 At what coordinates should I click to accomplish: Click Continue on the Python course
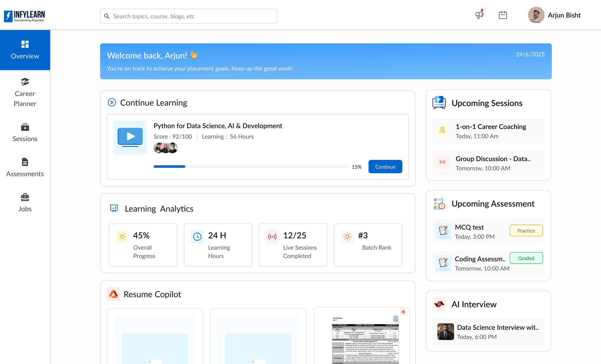(385, 166)
